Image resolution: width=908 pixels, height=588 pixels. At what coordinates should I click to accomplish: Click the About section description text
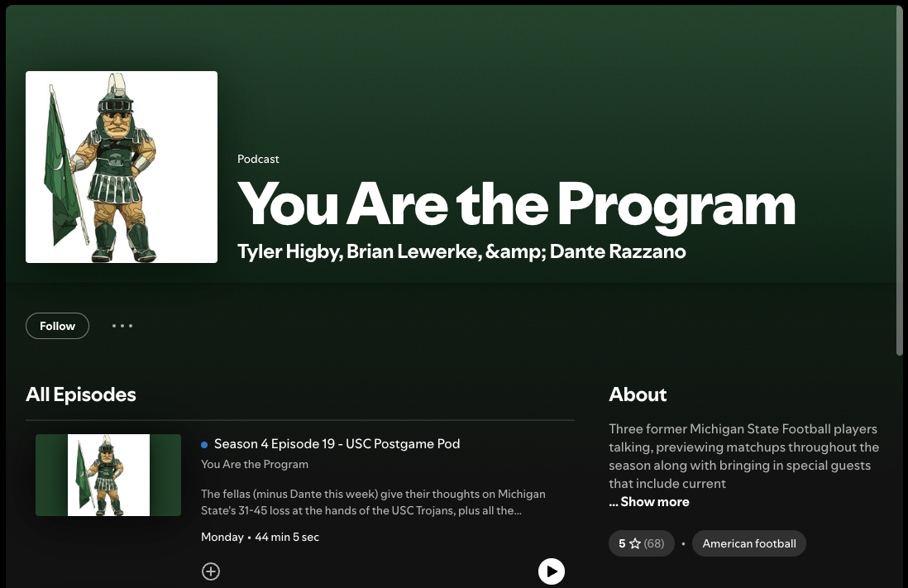[x=744, y=456]
